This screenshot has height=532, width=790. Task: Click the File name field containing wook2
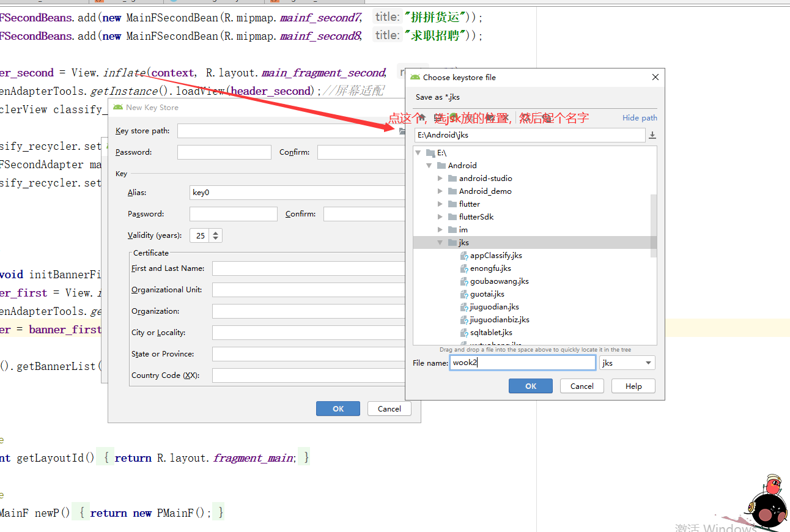click(x=523, y=363)
